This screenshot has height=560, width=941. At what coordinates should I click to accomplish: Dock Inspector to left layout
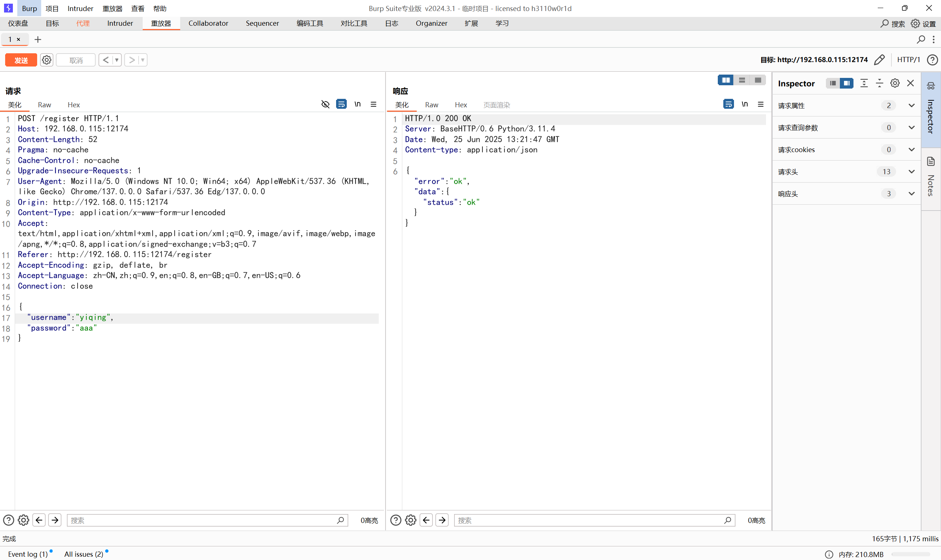pos(833,83)
